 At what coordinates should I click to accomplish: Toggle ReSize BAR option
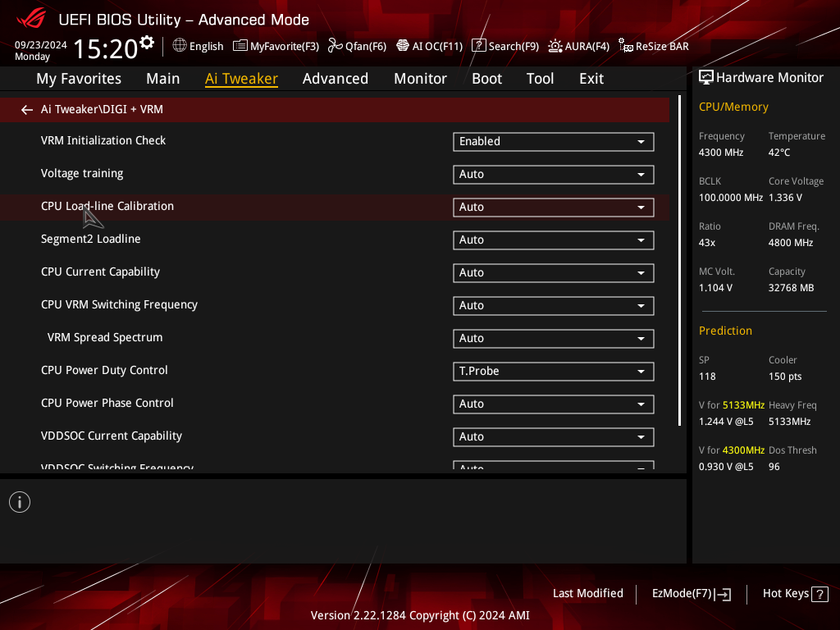coord(654,46)
